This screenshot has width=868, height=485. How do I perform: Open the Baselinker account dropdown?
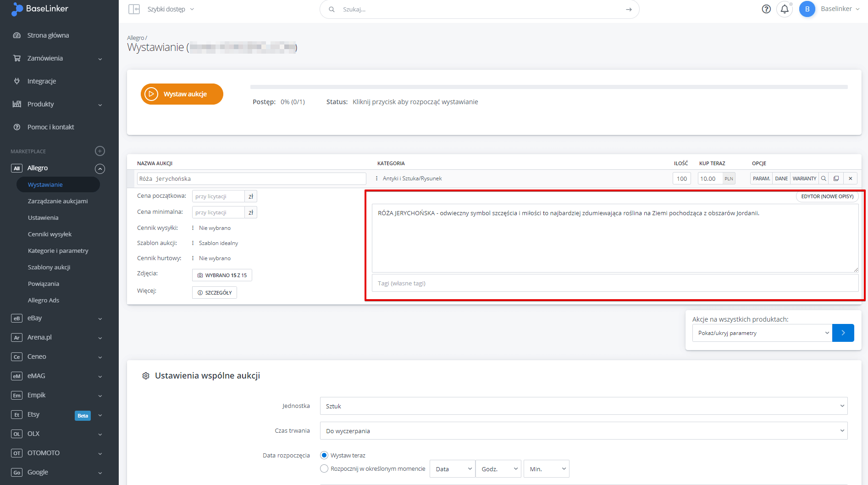tap(840, 9)
